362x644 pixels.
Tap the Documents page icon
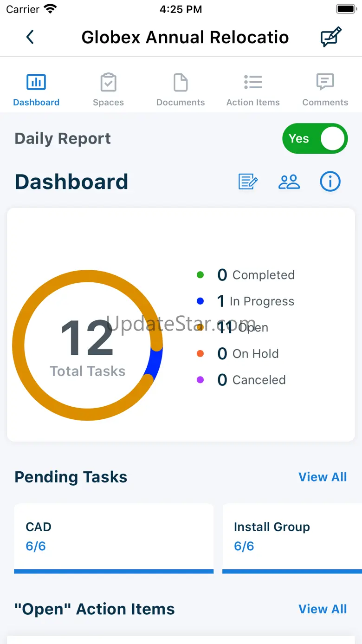pyautogui.click(x=181, y=83)
